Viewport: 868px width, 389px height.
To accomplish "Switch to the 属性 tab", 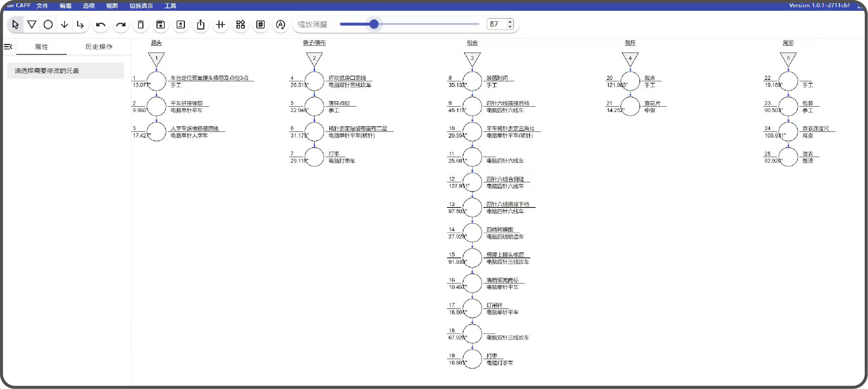I will (x=41, y=47).
